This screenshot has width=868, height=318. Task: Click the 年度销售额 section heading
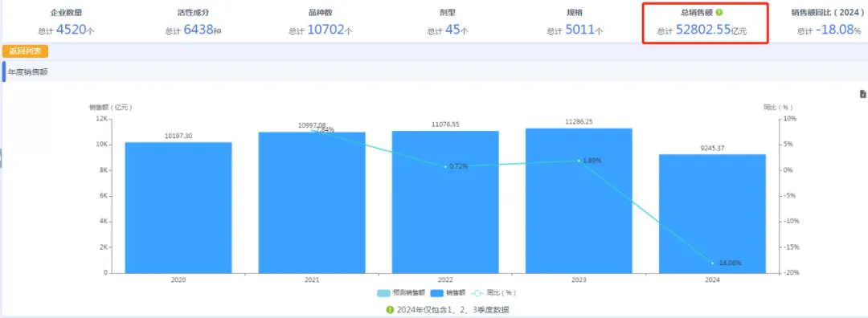[x=27, y=72]
